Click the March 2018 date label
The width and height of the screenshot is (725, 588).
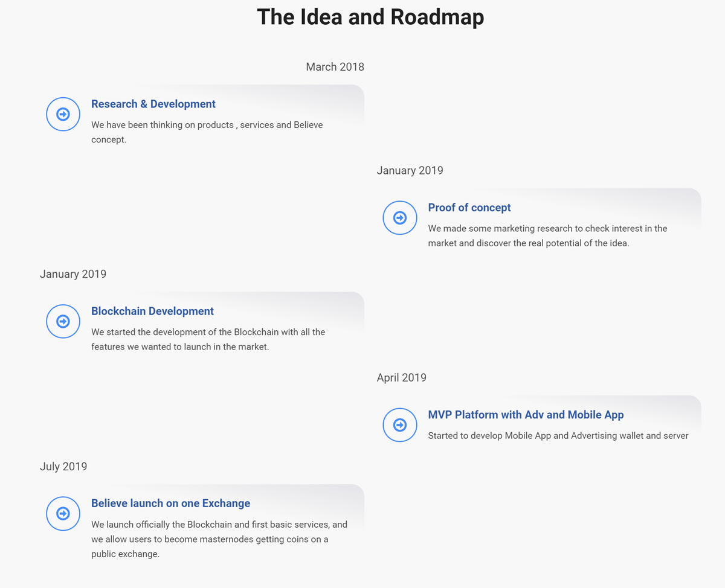tap(335, 67)
